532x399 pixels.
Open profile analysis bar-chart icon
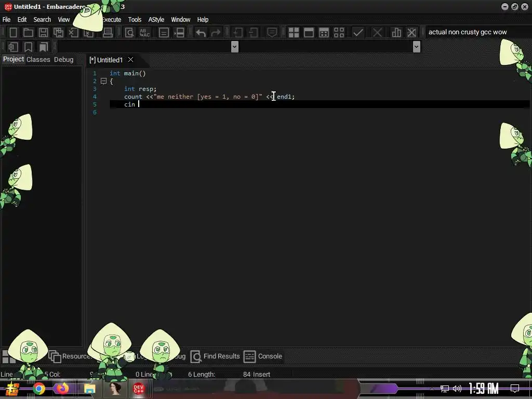coord(396,33)
